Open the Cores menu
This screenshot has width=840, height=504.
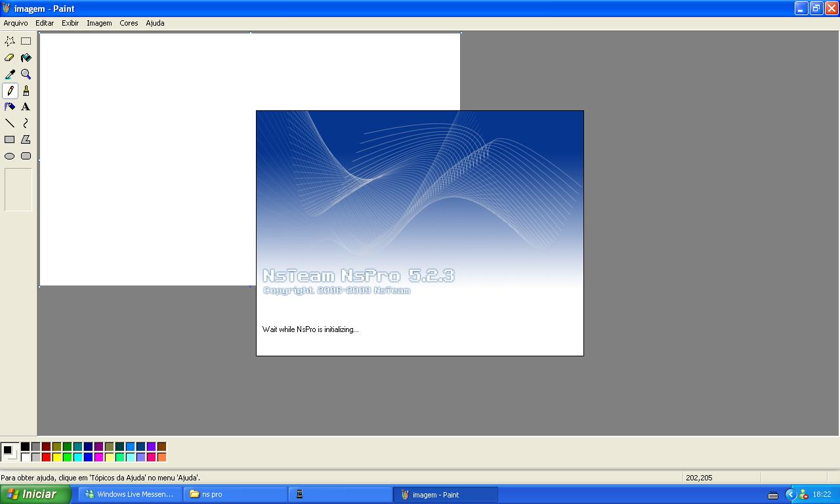(129, 23)
